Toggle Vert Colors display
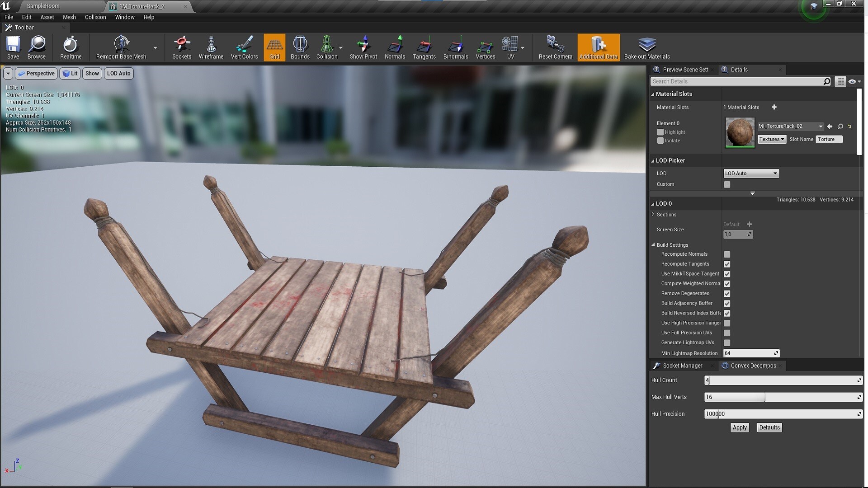Screen dimensions: 868x488 click(x=244, y=47)
